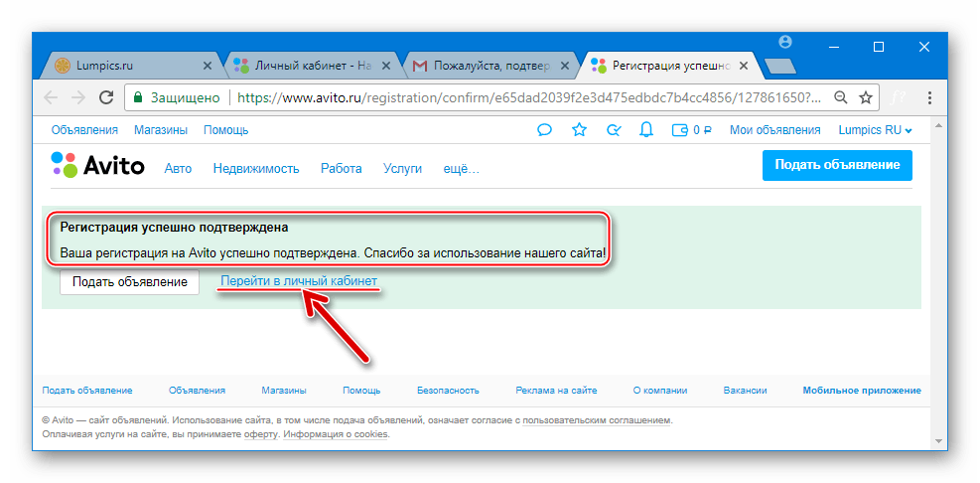Viewport: 980px width, 483px height.
Task: Follow Перейти в личный кабинет link
Action: pos(299,281)
